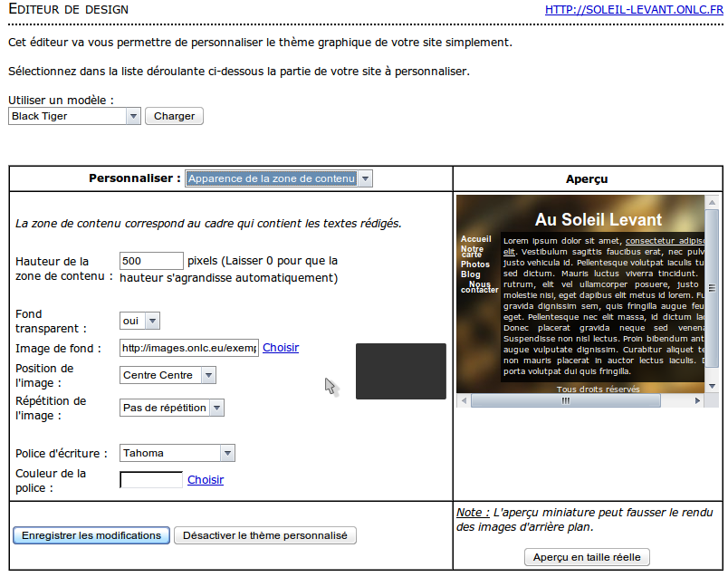Click Notre carte in the preview menu
The height and width of the screenshot is (577, 728).
(x=472, y=251)
